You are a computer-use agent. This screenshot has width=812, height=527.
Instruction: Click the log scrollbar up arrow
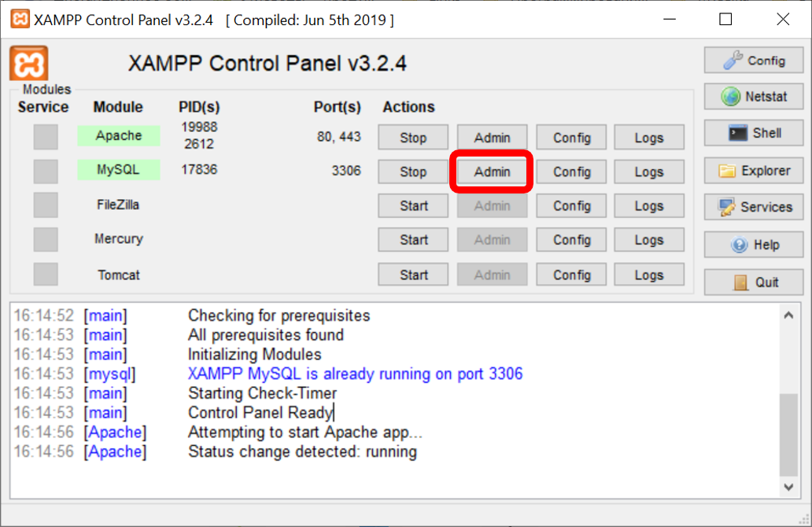[788, 315]
